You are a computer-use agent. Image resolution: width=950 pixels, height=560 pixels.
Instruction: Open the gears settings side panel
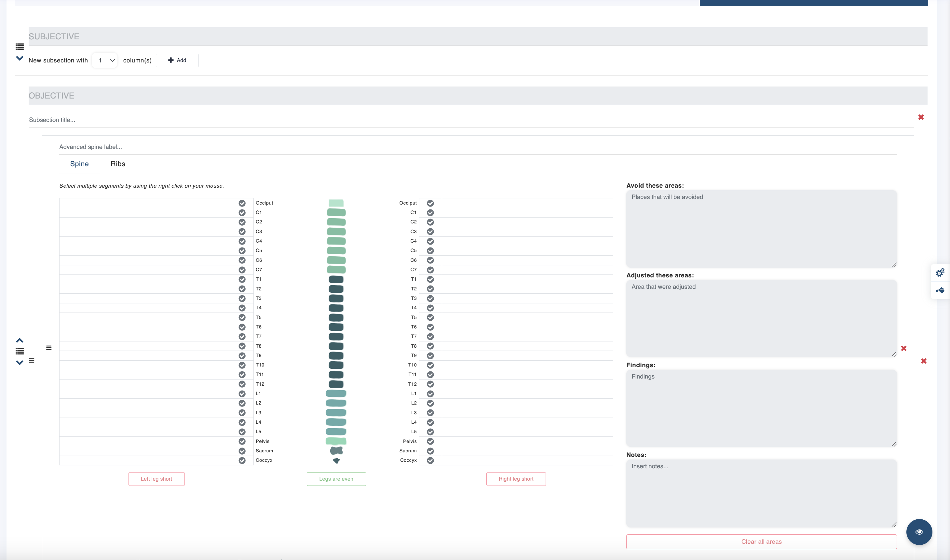(x=940, y=273)
